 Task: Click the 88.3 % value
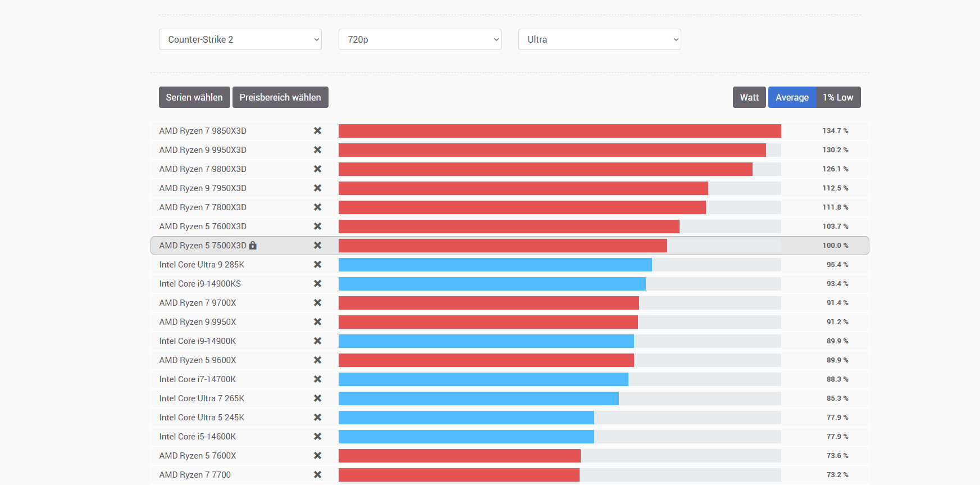[x=837, y=379]
